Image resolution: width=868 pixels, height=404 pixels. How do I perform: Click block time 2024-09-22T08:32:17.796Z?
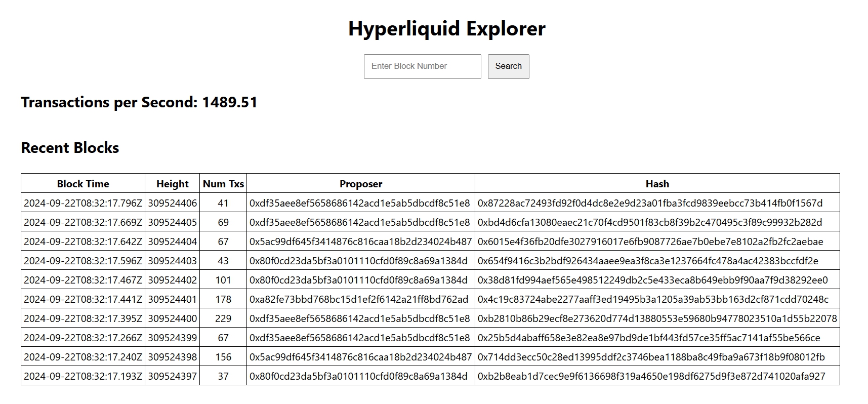[83, 203]
